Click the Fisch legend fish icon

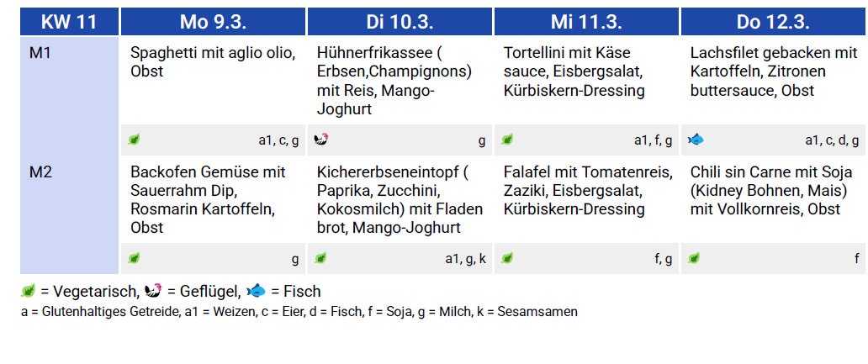(x=256, y=292)
